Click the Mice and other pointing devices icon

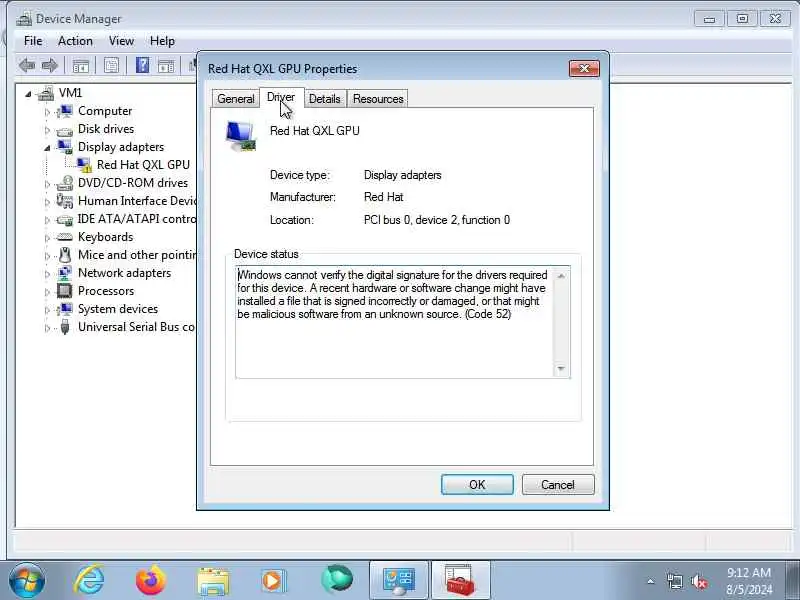click(x=65, y=255)
